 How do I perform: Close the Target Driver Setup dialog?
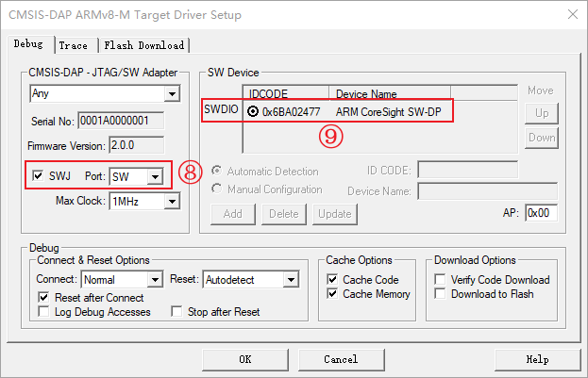(x=573, y=14)
